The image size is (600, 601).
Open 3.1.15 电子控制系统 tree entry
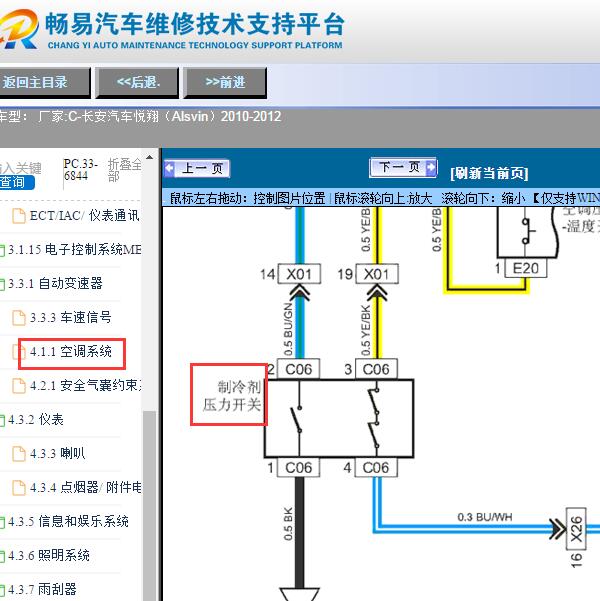[74, 250]
